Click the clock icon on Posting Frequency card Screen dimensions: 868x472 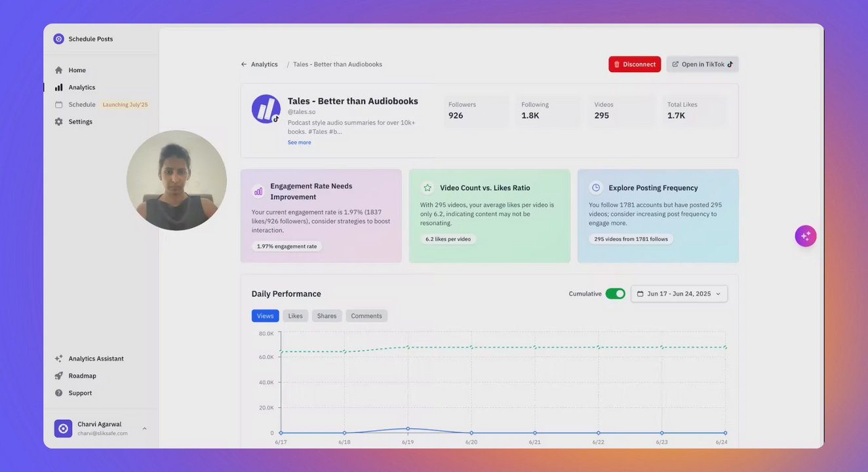click(x=596, y=187)
